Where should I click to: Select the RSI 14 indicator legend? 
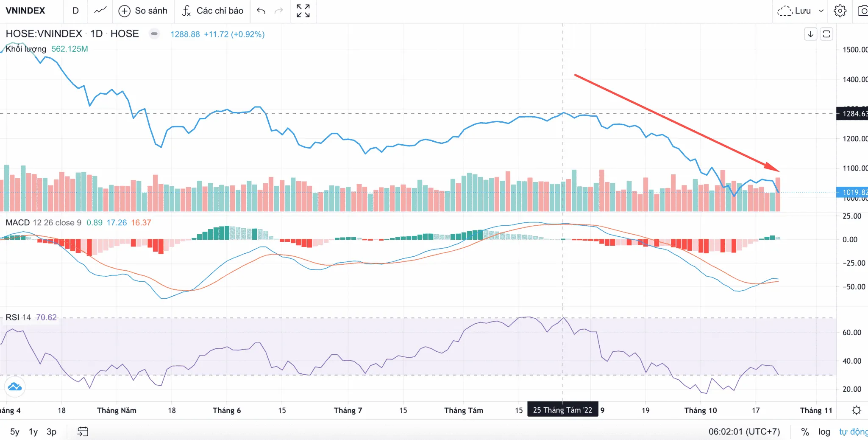click(x=18, y=317)
